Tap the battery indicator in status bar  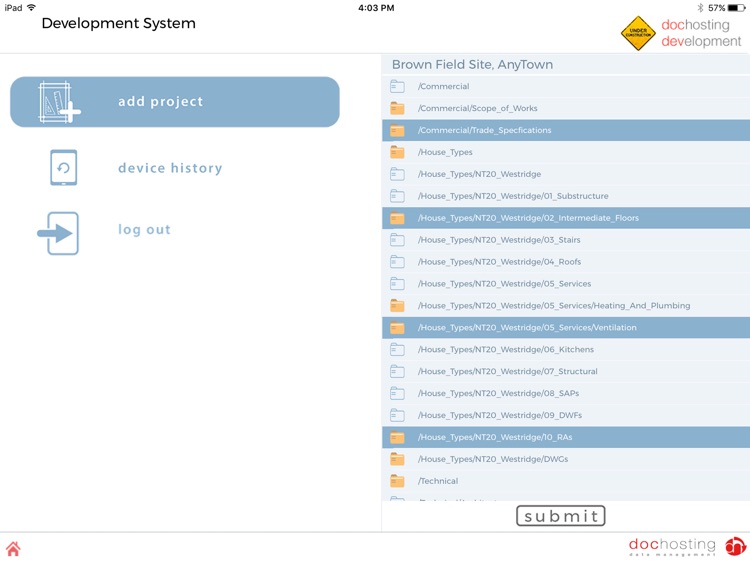coord(737,8)
